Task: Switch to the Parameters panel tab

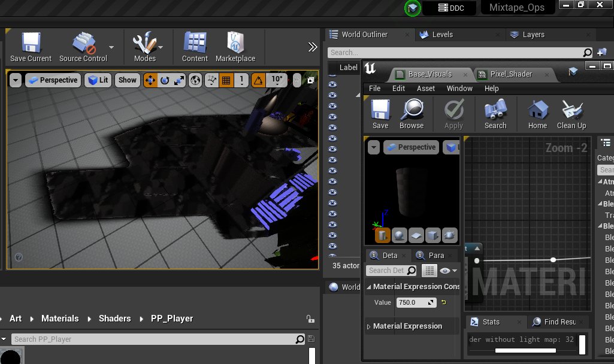Action: click(435, 255)
